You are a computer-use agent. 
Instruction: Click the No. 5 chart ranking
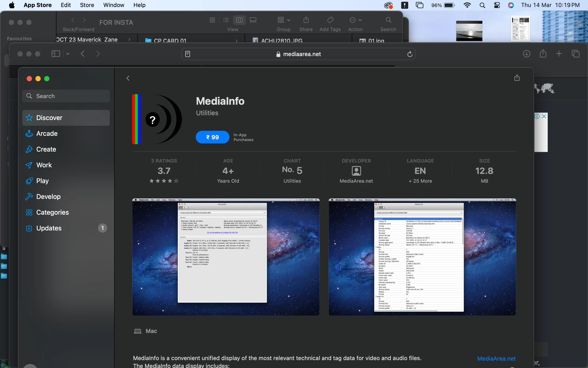(x=292, y=170)
